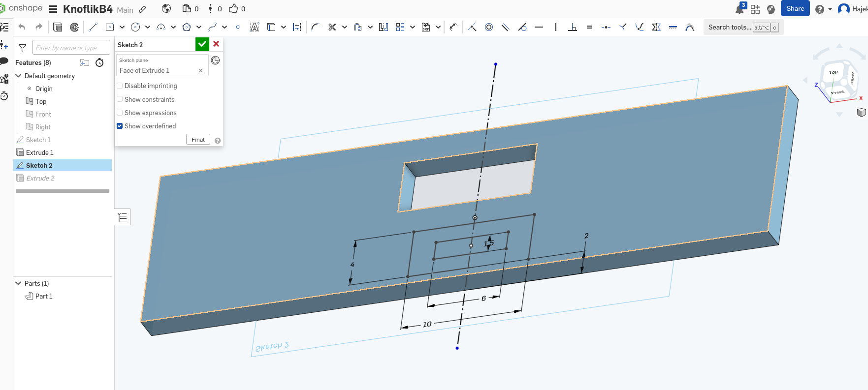Enable the Disable imprinting checkbox
Screen dimensions: 868x390
coord(120,86)
